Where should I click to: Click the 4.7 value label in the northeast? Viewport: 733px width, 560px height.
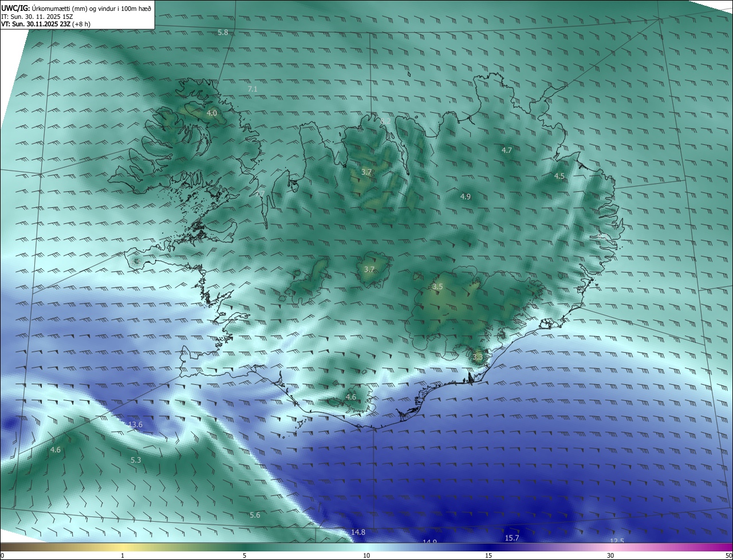click(x=507, y=151)
